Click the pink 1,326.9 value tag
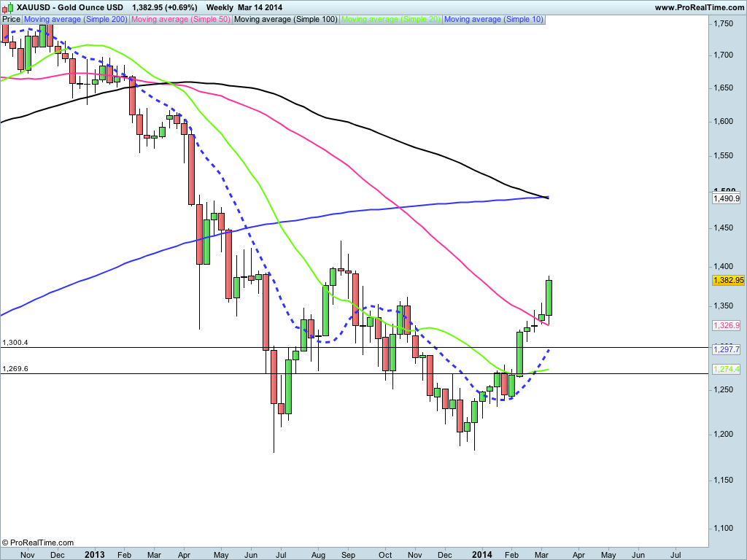Screen dimensions: 747x560 [726, 325]
